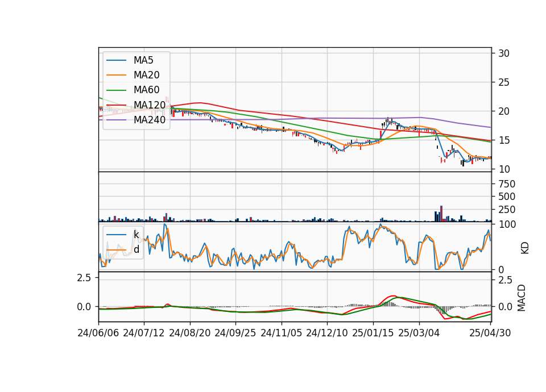Image resolution: width=546 pixels, height=392 pixels.
Task: Click the MA20 legend label
Action: pyautogui.click(x=146, y=75)
